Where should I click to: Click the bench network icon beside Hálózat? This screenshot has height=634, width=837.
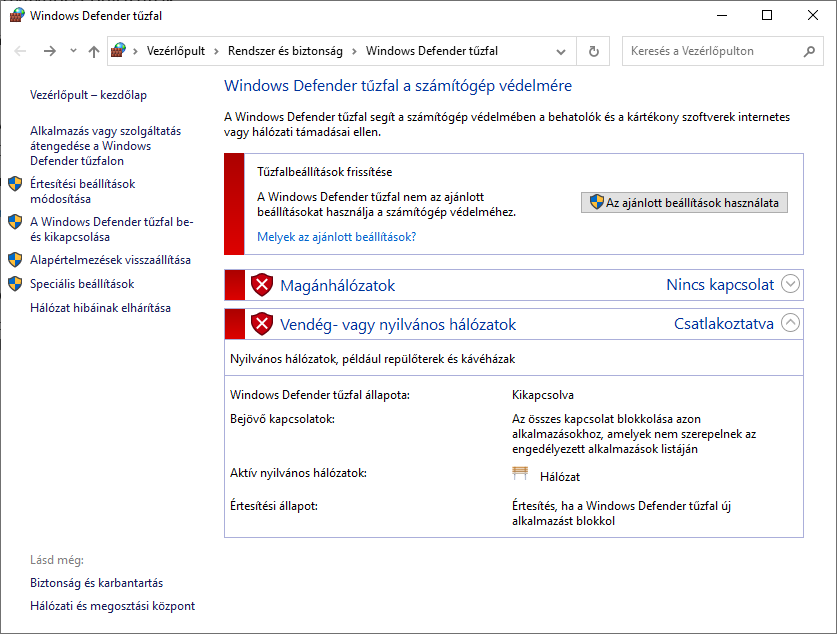(x=520, y=473)
